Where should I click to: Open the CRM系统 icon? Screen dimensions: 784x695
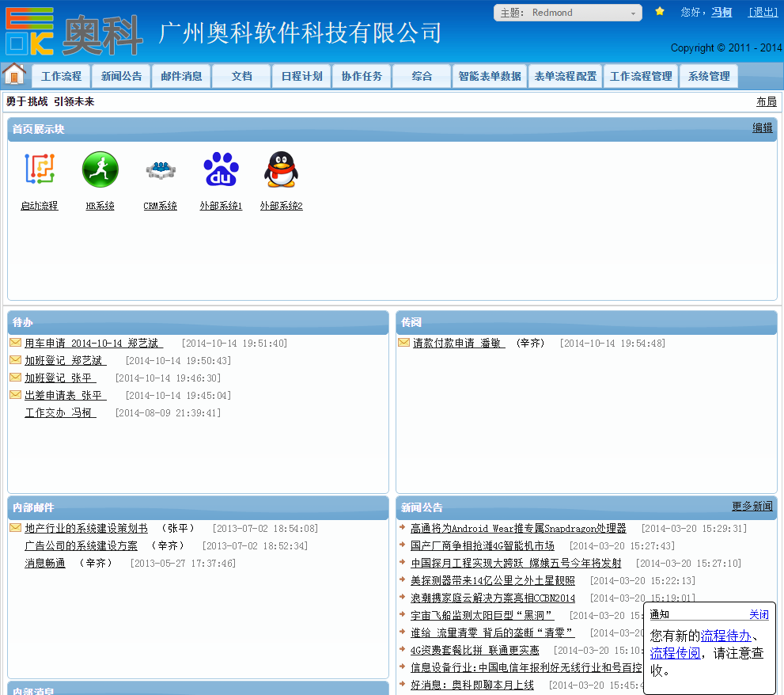161,169
